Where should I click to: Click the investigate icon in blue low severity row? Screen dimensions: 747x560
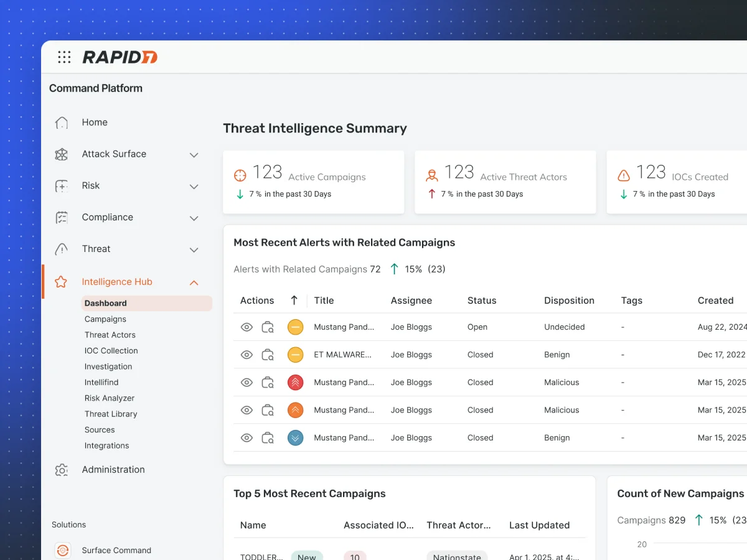[268, 438]
